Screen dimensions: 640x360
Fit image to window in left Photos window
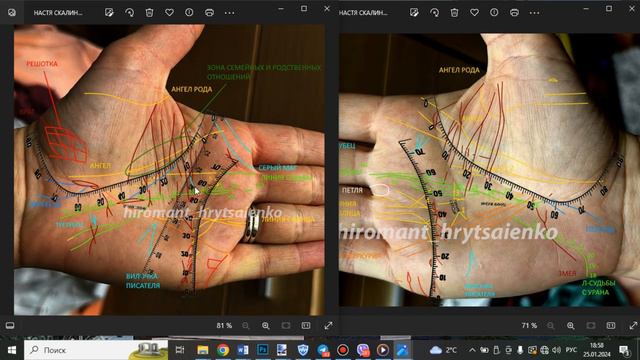pos(286,325)
